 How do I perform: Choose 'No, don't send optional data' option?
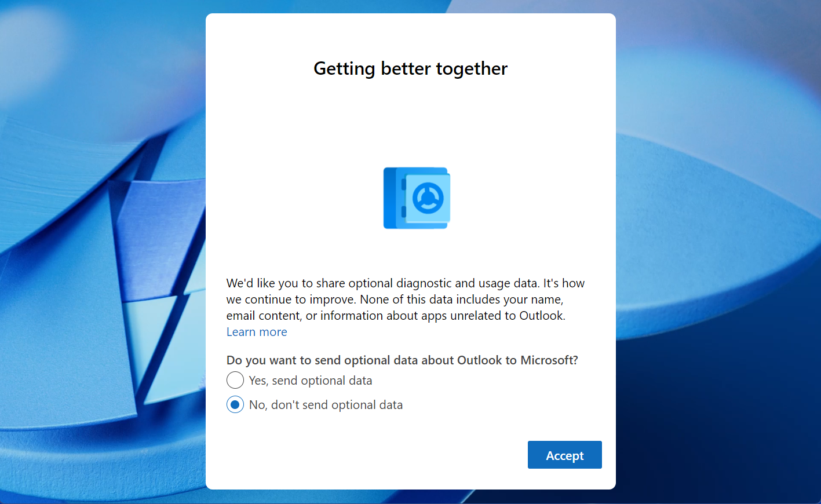tap(235, 405)
